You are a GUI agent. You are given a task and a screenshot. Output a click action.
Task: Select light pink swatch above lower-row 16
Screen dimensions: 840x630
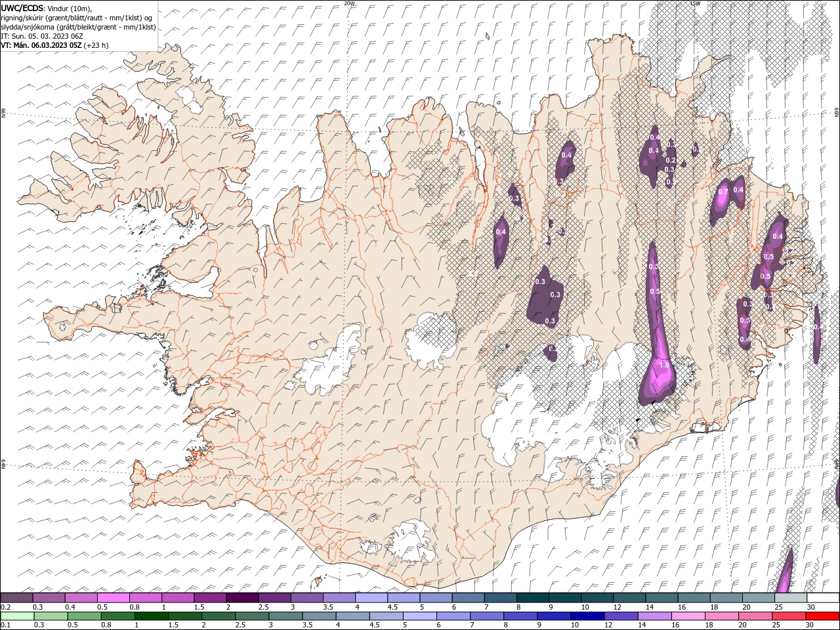coord(688,616)
